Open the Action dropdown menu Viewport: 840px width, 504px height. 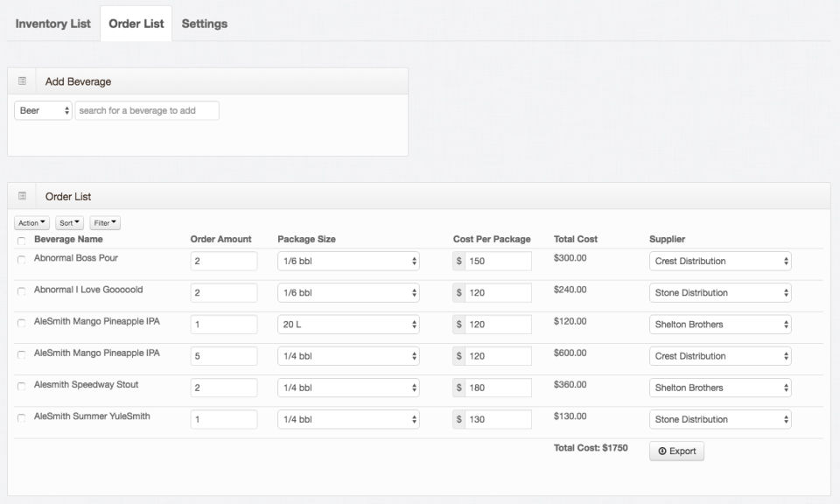32,223
